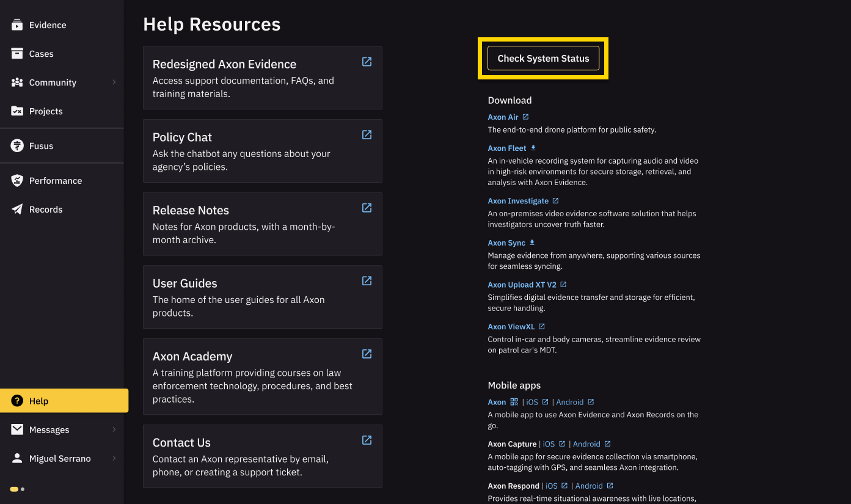Expand the Messages submenu chevron
The width and height of the screenshot is (851, 504).
[114, 430]
